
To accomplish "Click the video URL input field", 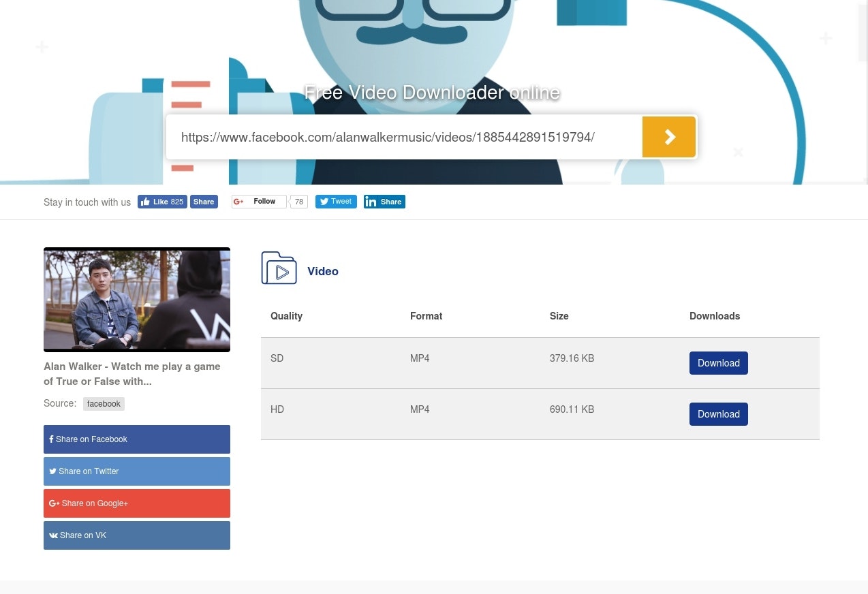I will pyautogui.click(x=404, y=137).
